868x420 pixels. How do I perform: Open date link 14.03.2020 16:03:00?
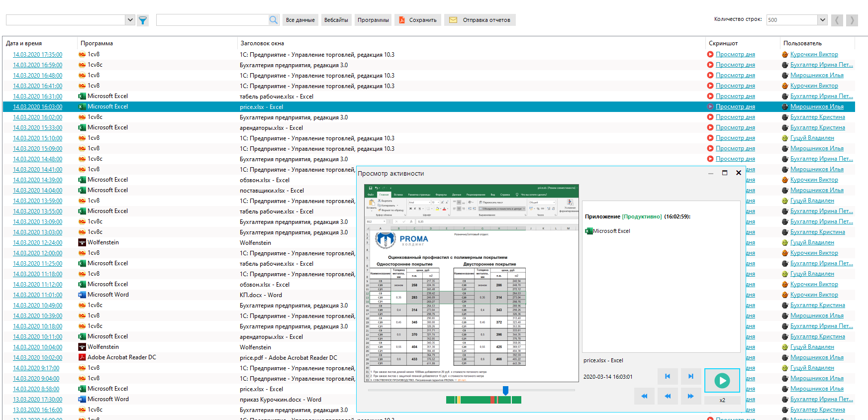point(38,107)
